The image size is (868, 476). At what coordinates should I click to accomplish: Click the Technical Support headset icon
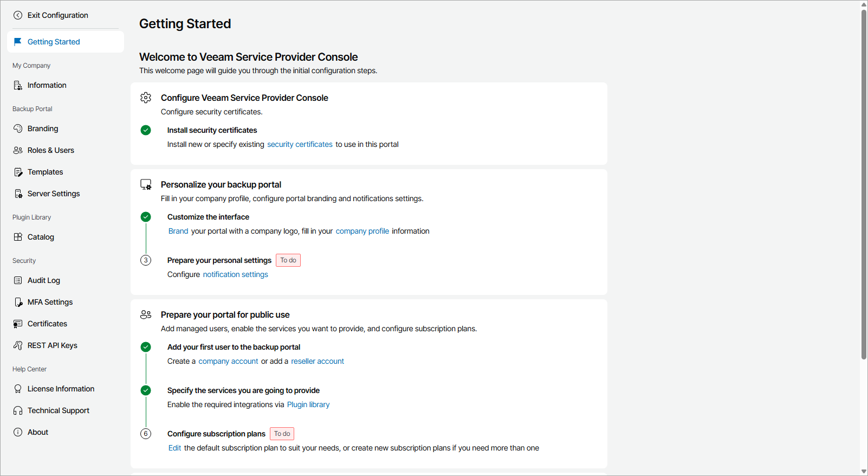pyautogui.click(x=18, y=410)
